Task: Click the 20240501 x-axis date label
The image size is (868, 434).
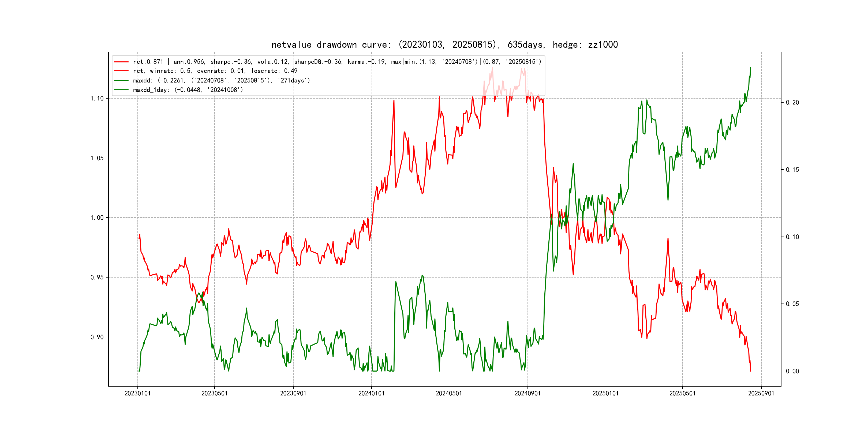Action: coord(449,394)
